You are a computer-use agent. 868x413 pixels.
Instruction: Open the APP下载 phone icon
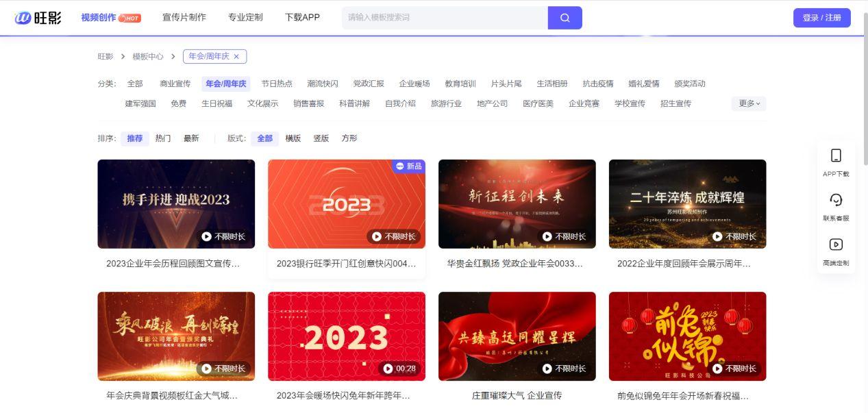click(x=835, y=155)
